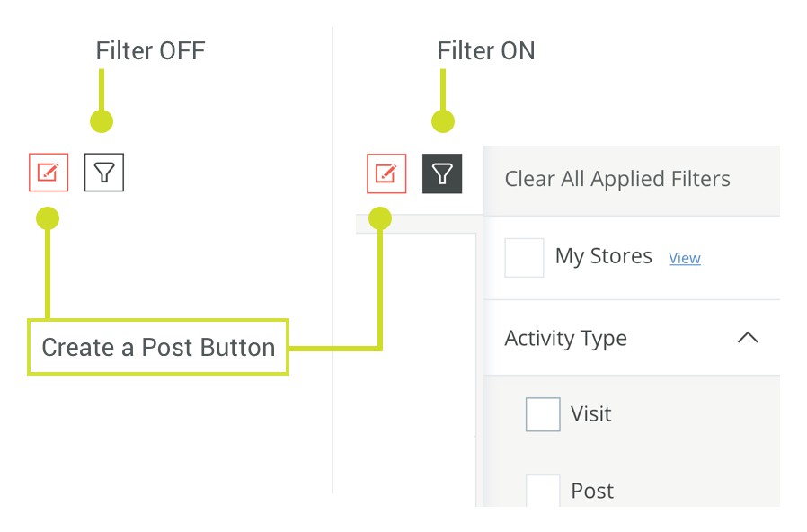This screenshot has height=532, width=807.
Task: Open the View link next to My Stores
Action: click(x=685, y=258)
